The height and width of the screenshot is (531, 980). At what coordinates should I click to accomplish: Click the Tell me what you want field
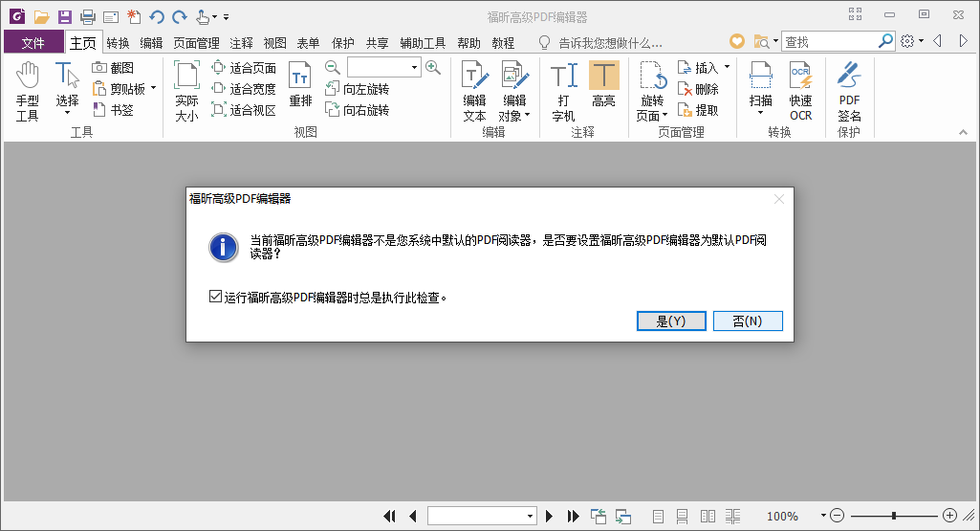609,42
